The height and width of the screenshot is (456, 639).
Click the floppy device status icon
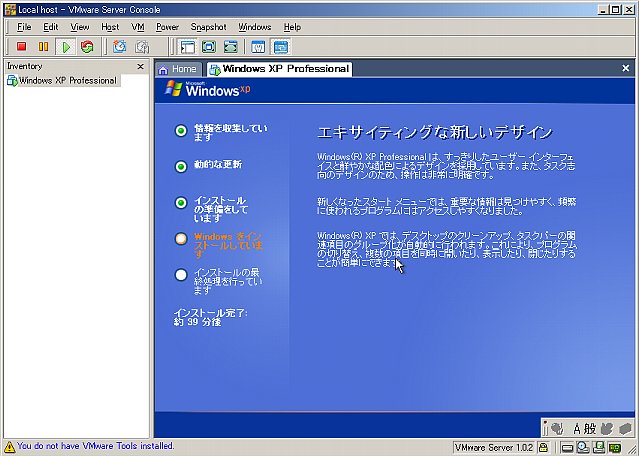[x=599, y=448]
